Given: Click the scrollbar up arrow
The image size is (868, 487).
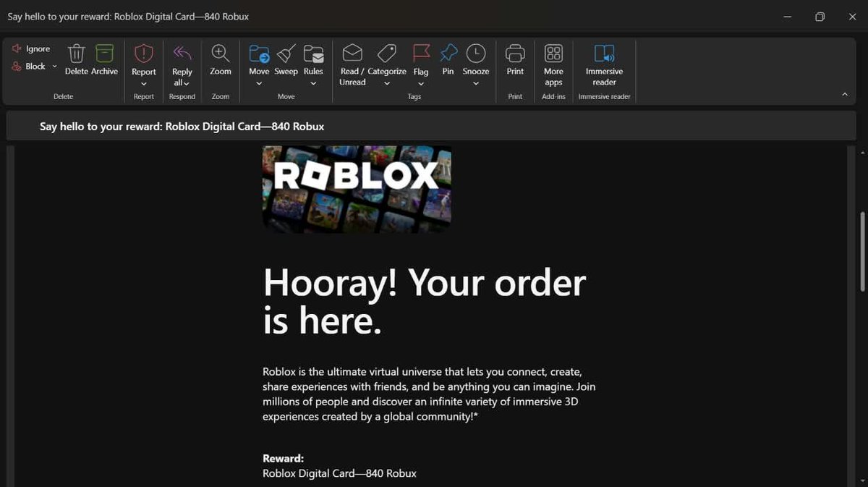Looking at the screenshot, I should pyautogui.click(x=861, y=152).
